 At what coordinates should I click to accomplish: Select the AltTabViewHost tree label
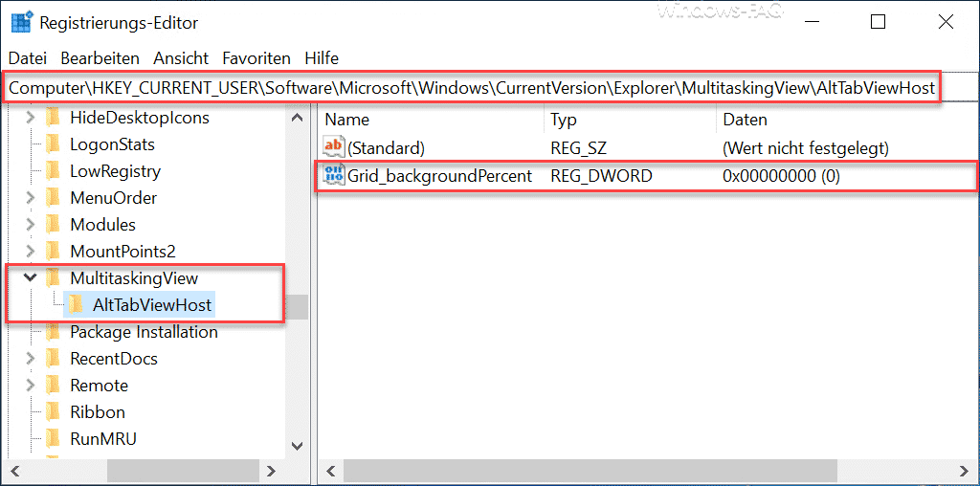(x=152, y=305)
